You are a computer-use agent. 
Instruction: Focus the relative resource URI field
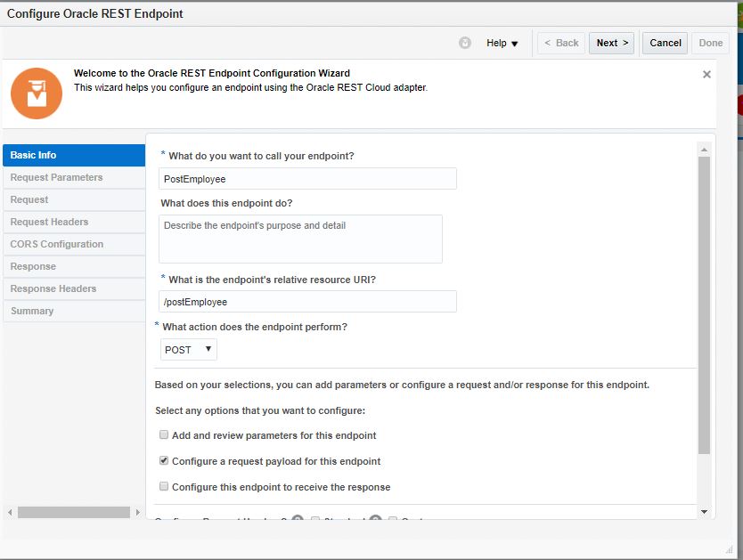click(308, 302)
